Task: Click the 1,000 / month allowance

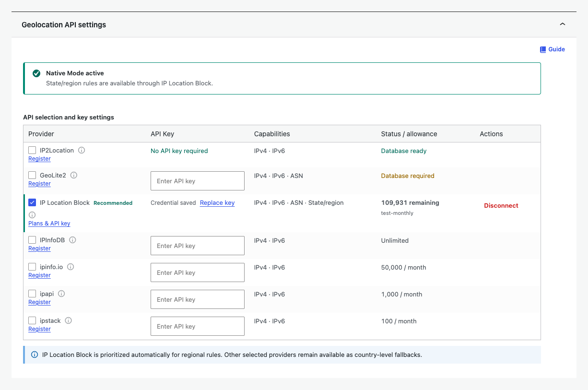Action: (x=402, y=294)
